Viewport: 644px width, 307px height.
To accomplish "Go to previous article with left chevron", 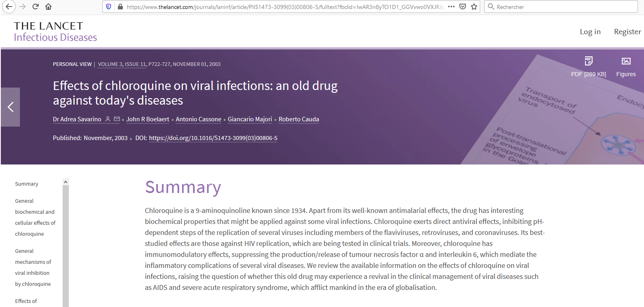I will [x=11, y=107].
